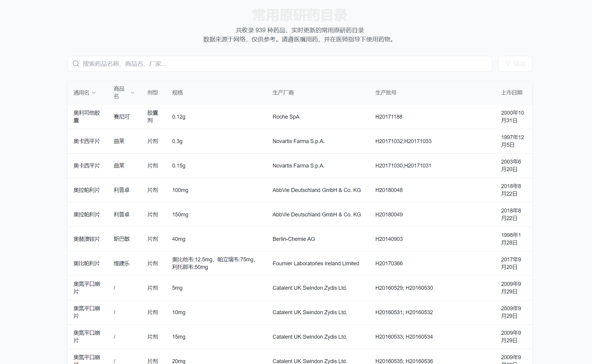592x364 pixels.
Task: Click launch date 2000年10月31日
Action: pyautogui.click(x=513, y=117)
